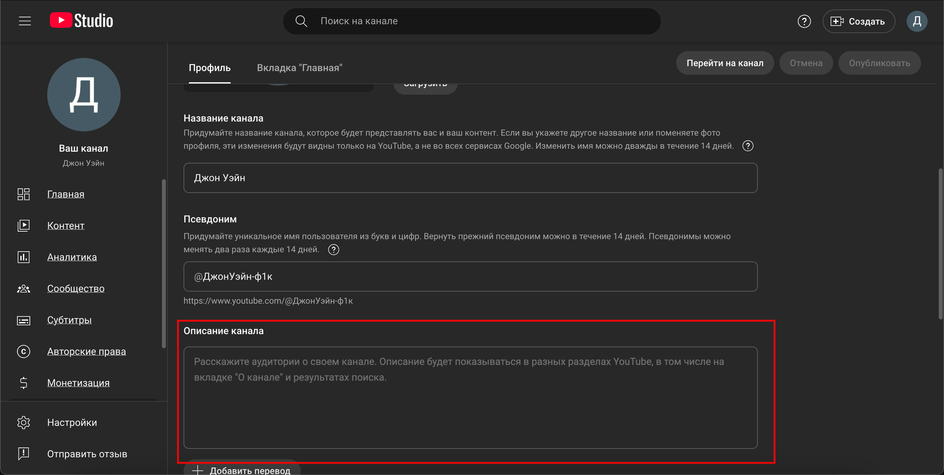Click the large channel avatar in sidebar
This screenshot has width=944, height=475.
(84, 95)
